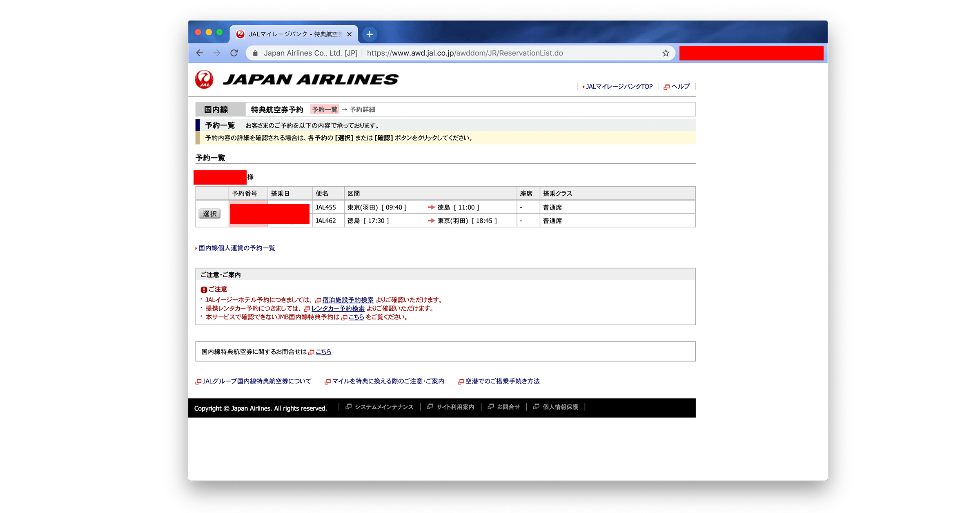
Task: Close the JALマイレージバンク tab
Action: tap(349, 34)
